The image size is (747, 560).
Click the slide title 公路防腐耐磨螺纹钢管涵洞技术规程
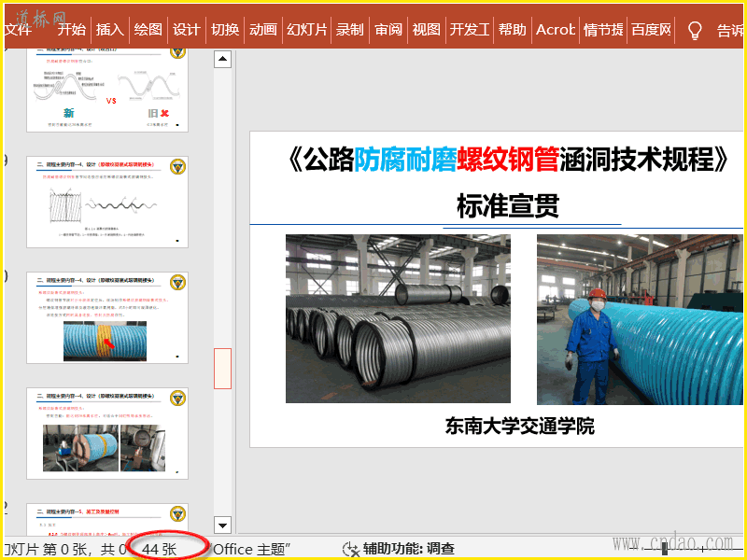(x=508, y=159)
